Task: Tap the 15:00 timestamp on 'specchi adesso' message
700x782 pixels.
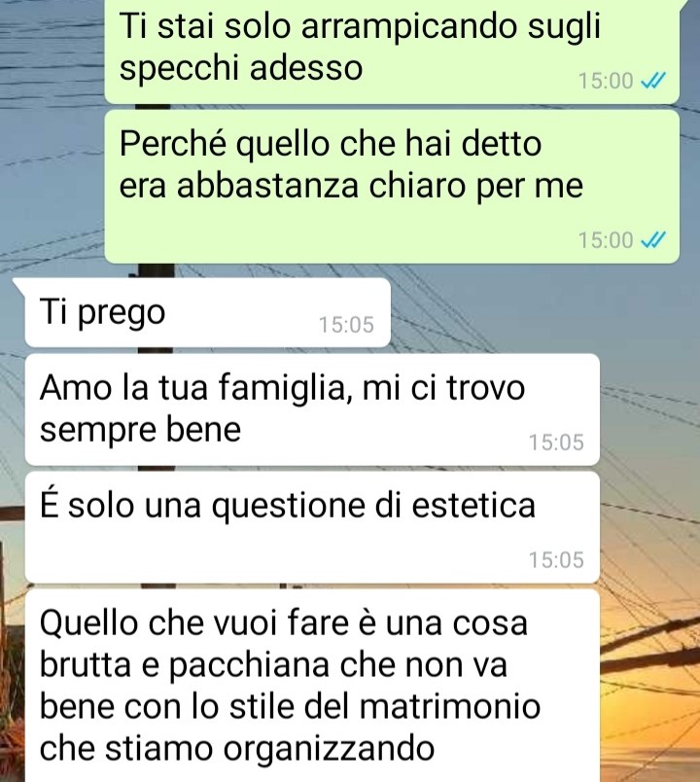Action: pos(606,81)
